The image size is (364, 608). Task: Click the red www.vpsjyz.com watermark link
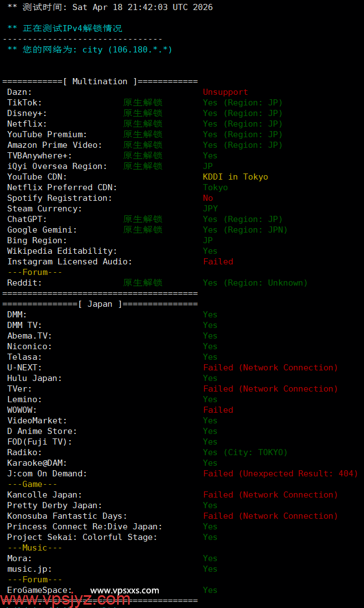pyautogui.click(x=65, y=600)
